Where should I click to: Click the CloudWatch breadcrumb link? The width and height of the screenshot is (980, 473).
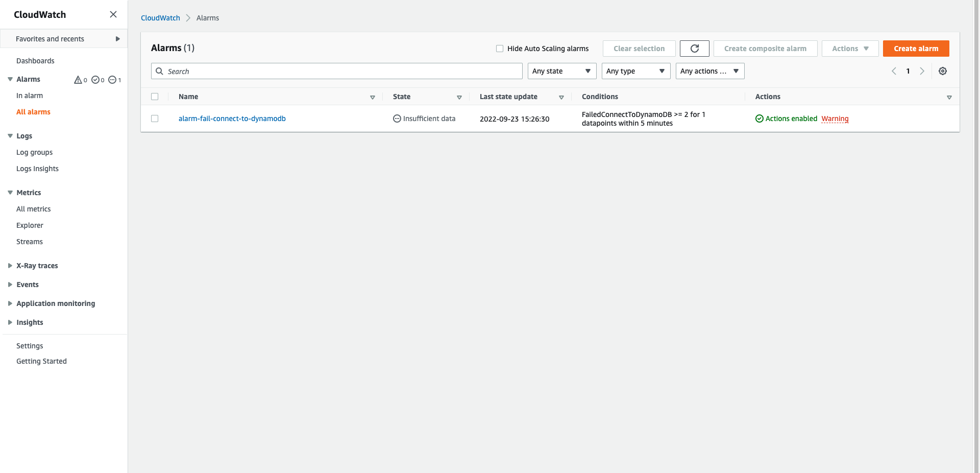(x=160, y=18)
